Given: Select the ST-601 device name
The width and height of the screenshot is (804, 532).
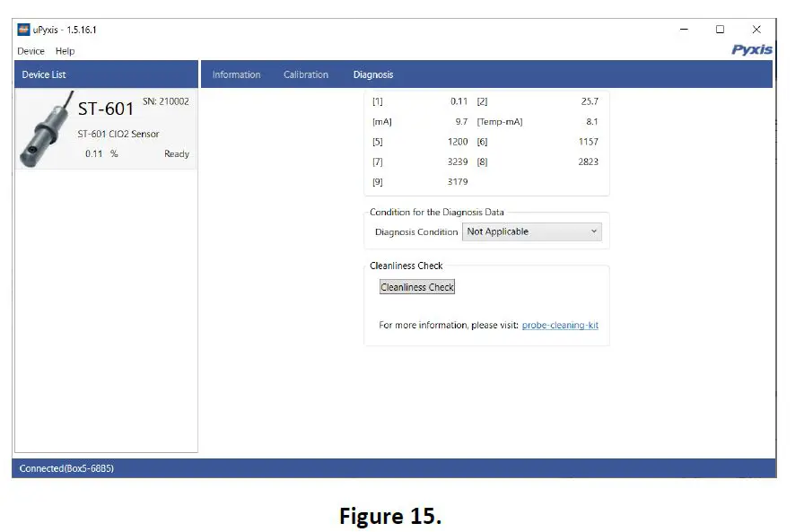Looking at the screenshot, I should click(x=106, y=109).
